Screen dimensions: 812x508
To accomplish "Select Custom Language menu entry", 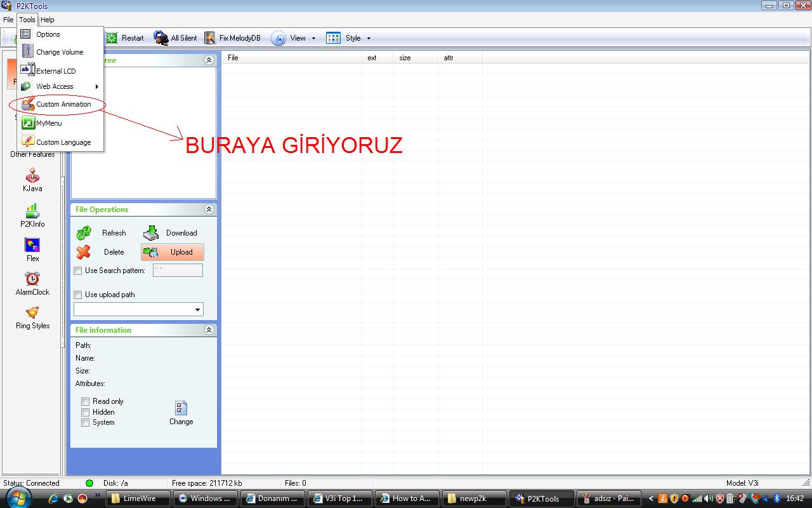I will click(x=60, y=142).
